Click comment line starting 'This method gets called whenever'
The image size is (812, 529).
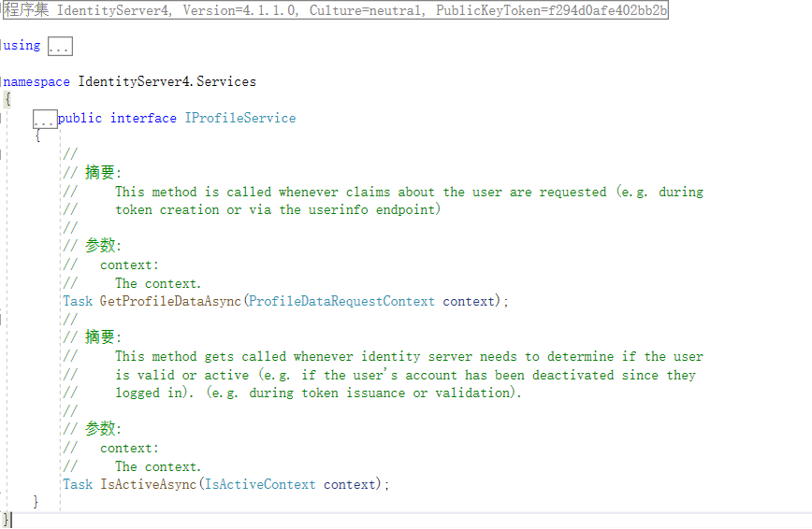409,357
